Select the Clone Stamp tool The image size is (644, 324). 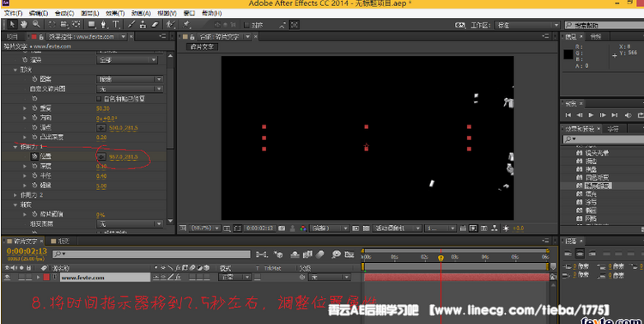click(143, 25)
